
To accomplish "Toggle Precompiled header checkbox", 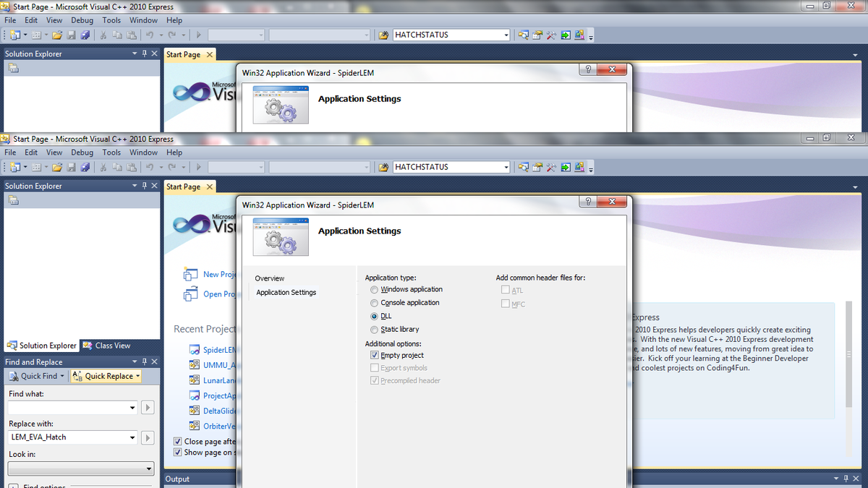I will coord(374,380).
